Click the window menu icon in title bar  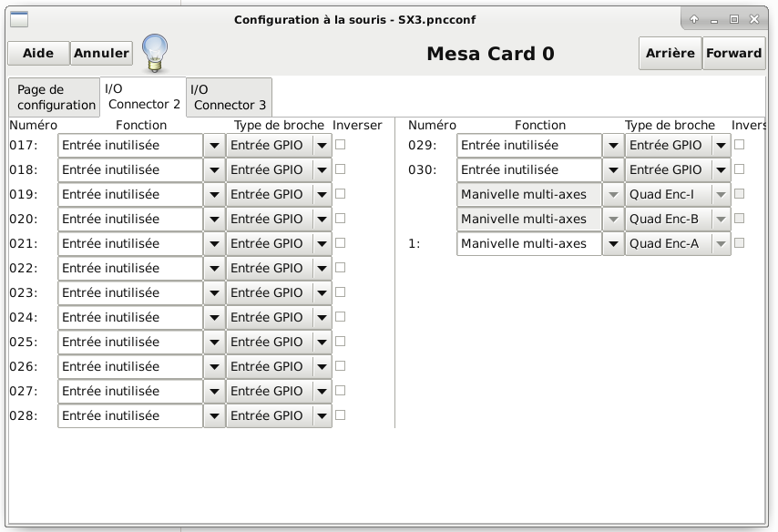point(19,19)
